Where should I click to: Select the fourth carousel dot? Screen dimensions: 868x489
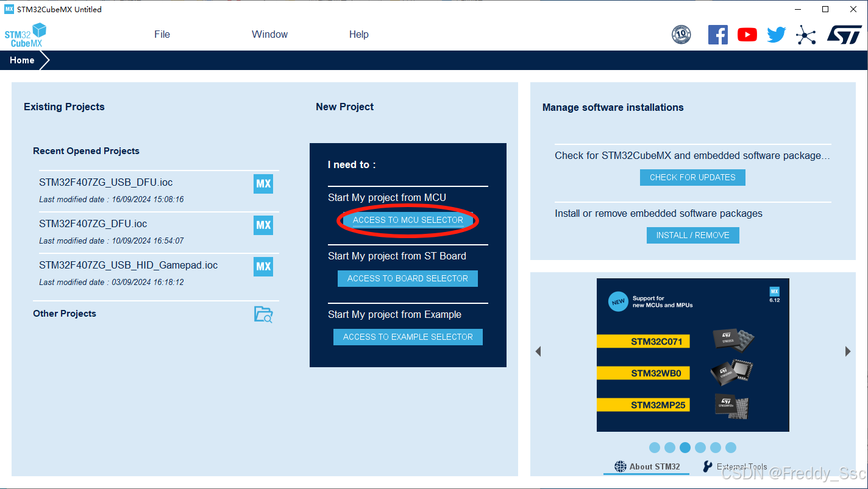click(700, 448)
